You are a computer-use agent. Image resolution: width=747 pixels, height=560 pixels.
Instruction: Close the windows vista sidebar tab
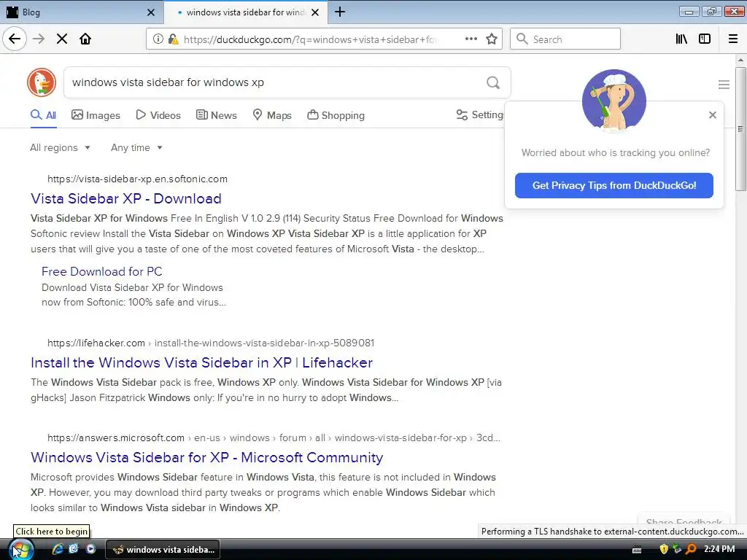click(x=315, y=12)
